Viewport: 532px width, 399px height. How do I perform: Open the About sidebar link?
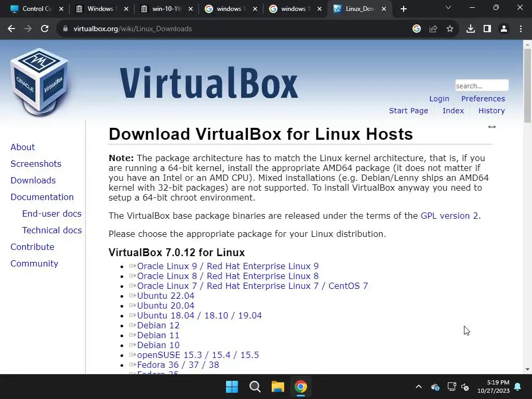coord(23,147)
